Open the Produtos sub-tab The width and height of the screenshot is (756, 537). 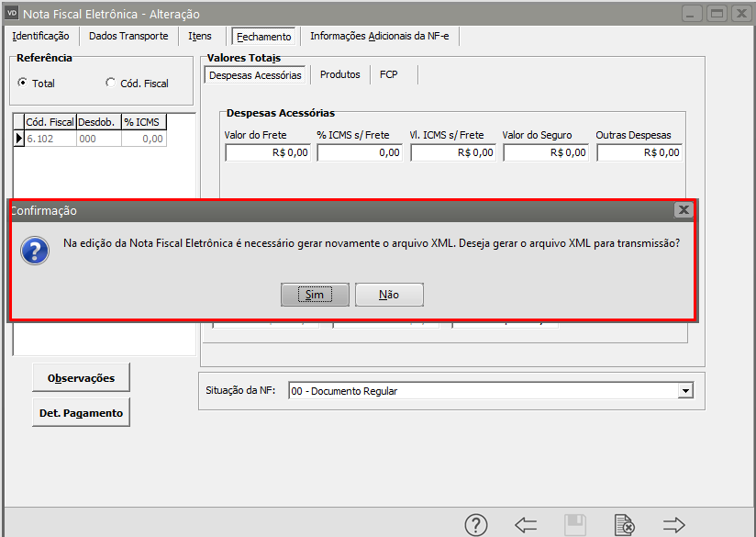pos(339,74)
